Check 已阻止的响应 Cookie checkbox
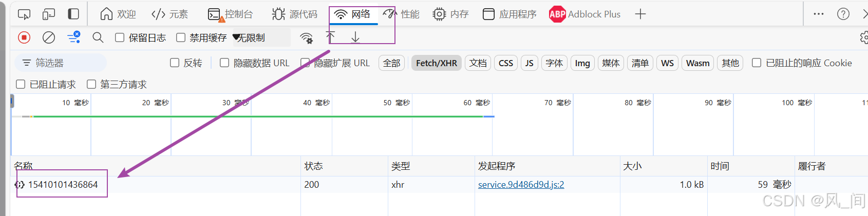This screenshot has width=868, height=216. click(x=757, y=63)
